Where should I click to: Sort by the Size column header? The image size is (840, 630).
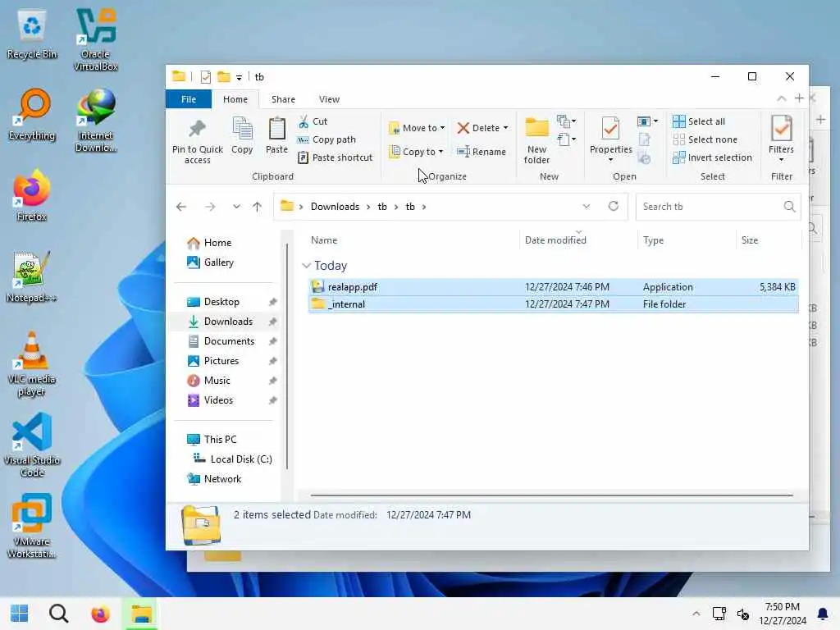click(750, 240)
